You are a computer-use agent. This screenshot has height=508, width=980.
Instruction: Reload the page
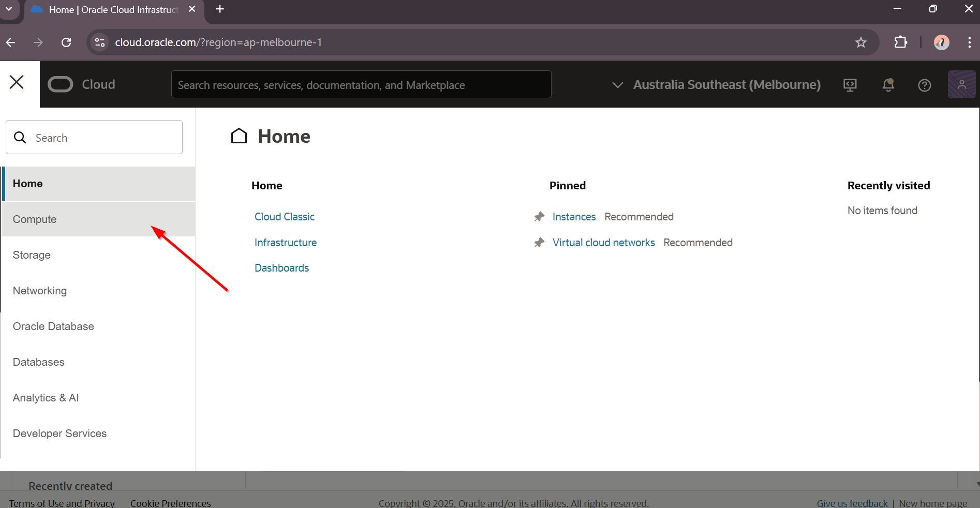click(x=66, y=42)
